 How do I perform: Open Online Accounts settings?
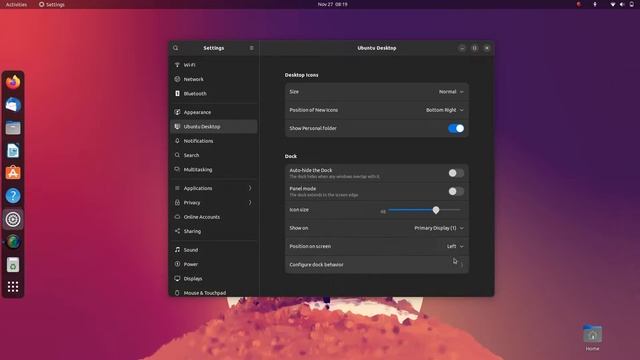tap(213, 217)
